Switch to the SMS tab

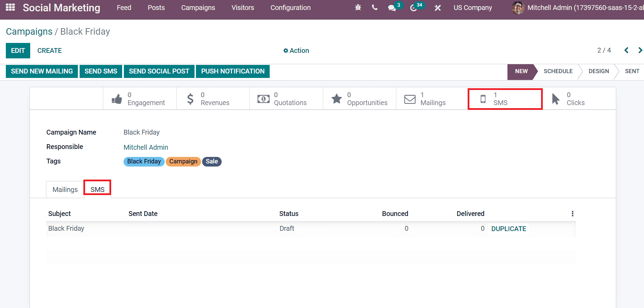pyautogui.click(x=97, y=190)
